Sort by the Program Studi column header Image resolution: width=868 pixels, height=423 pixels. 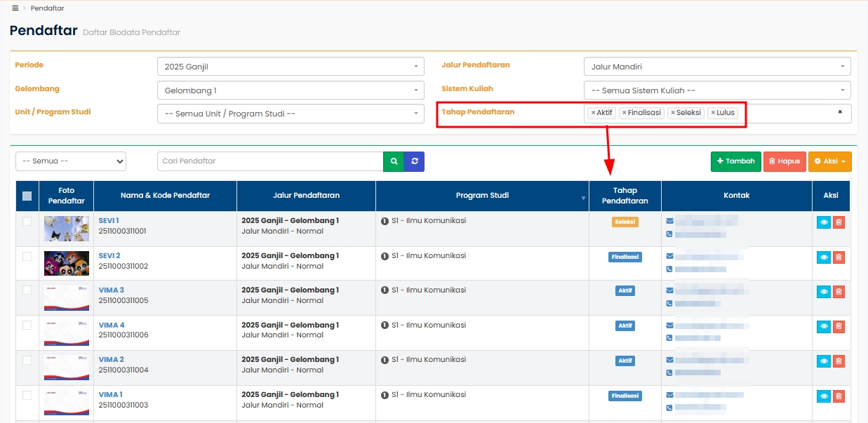coord(482,196)
